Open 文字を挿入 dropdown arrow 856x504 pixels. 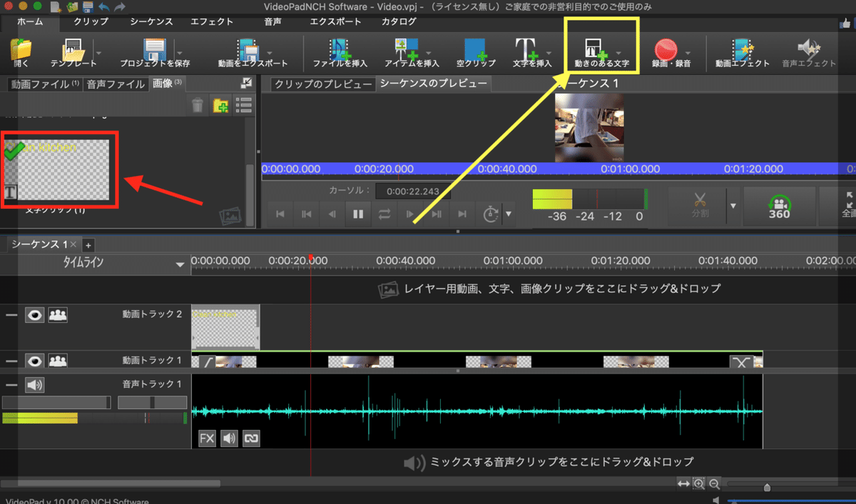tap(549, 53)
